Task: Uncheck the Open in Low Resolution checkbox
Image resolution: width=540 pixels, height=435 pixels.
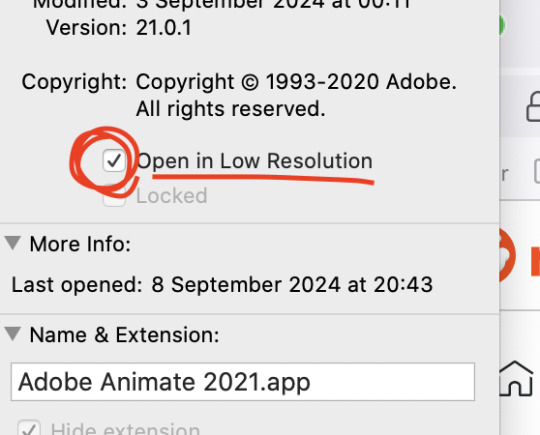Action: [x=114, y=161]
